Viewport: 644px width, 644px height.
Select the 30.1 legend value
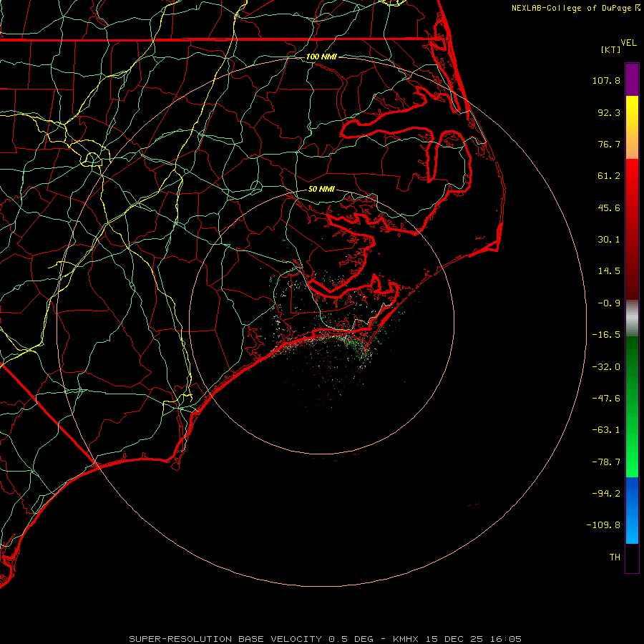coord(609,240)
